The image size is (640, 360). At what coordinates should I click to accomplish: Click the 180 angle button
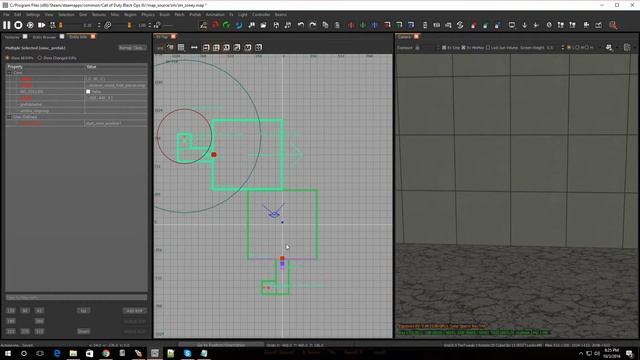pyautogui.click(x=11, y=321)
